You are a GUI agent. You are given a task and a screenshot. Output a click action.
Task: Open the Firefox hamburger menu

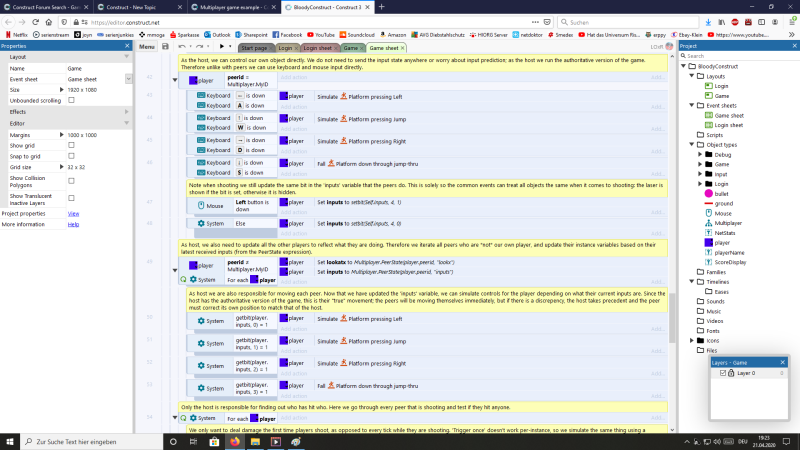point(792,22)
